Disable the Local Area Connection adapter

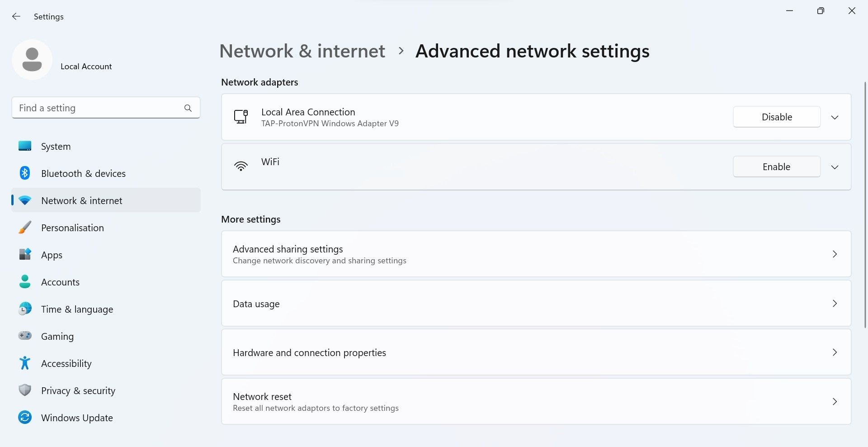776,117
